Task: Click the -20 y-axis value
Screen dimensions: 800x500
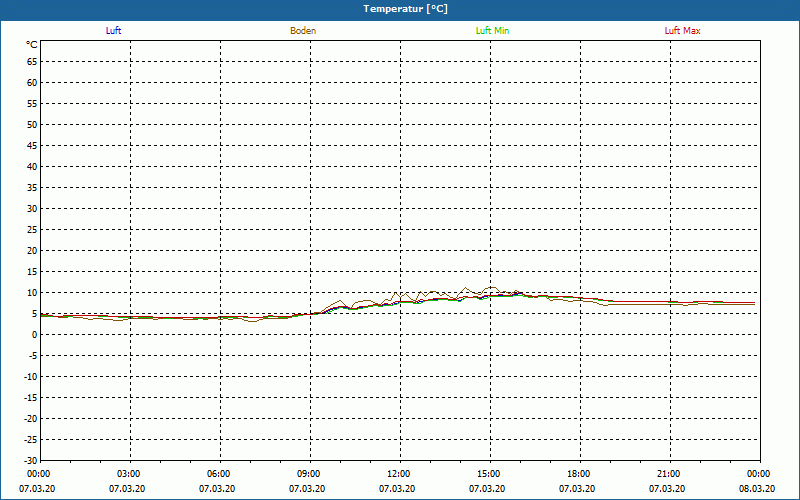Action: [31, 419]
